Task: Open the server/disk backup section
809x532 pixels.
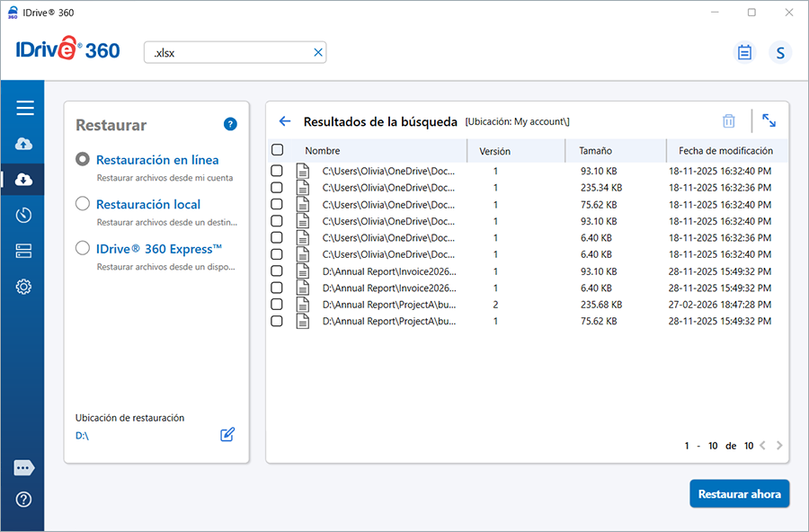Action: click(24, 251)
